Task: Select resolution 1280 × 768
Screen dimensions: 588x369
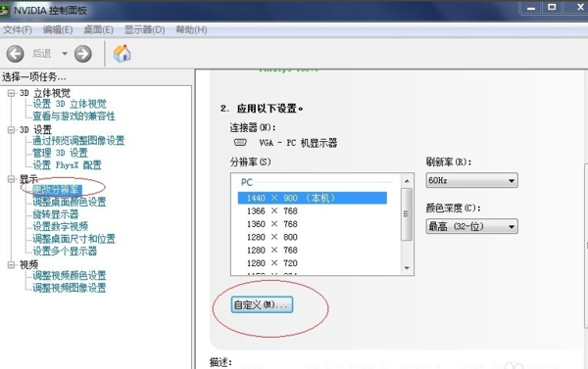Action: pyautogui.click(x=272, y=251)
